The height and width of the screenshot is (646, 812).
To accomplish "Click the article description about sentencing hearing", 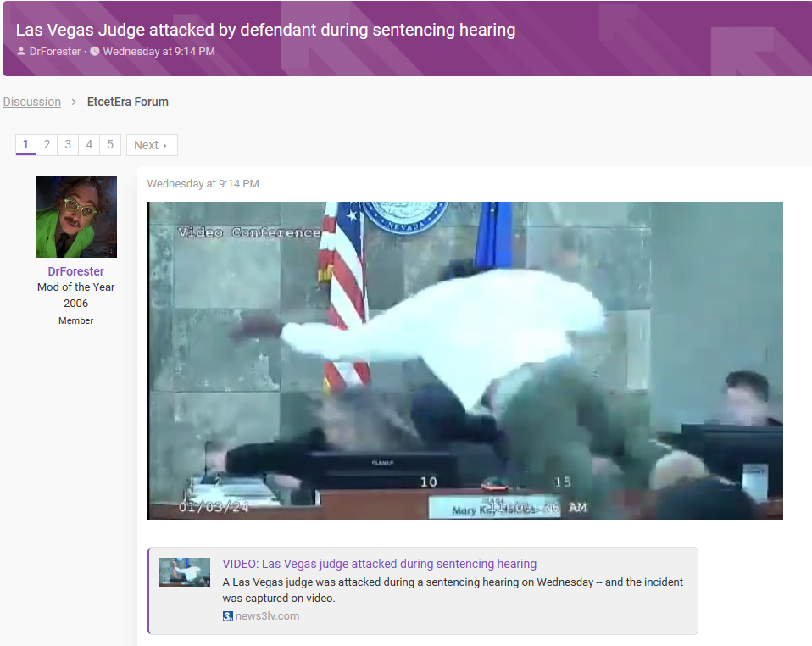I will (x=453, y=590).
